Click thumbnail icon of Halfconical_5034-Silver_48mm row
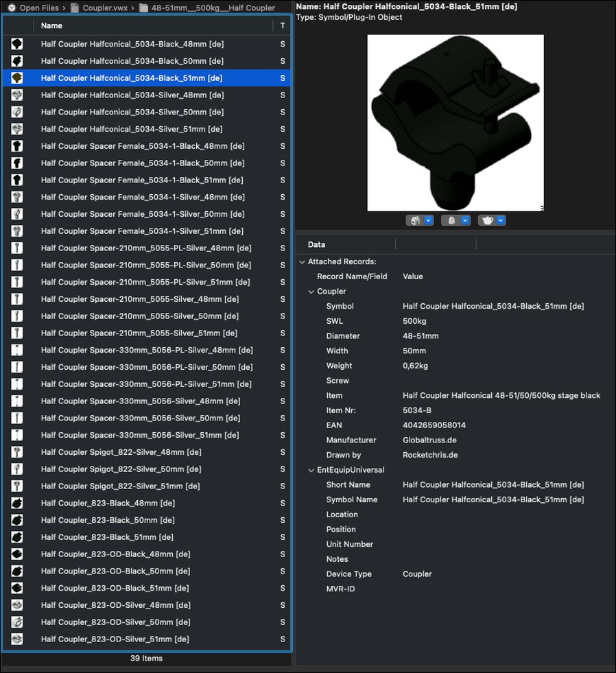The width and height of the screenshot is (616, 673). coord(16,95)
